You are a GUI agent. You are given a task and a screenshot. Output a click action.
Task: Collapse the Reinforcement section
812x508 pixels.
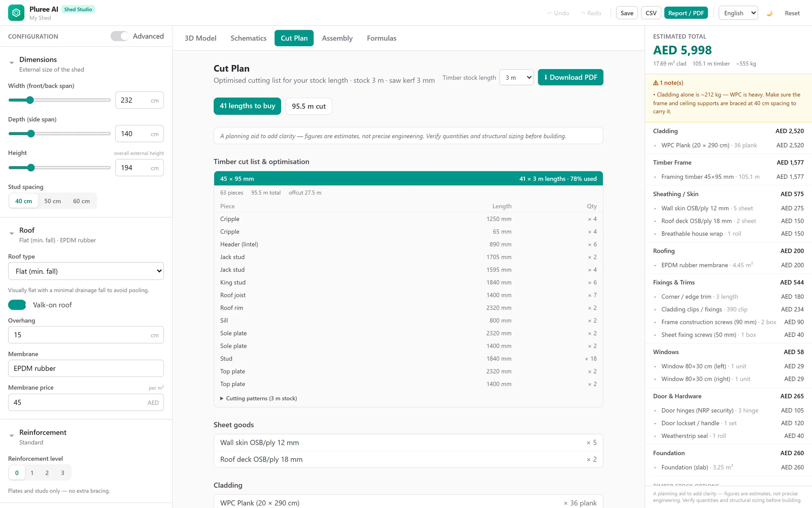tap(11, 436)
